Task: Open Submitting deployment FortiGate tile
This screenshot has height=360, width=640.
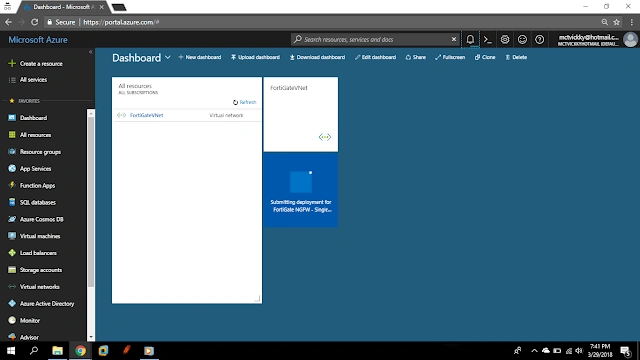Action: (x=301, y=190)
